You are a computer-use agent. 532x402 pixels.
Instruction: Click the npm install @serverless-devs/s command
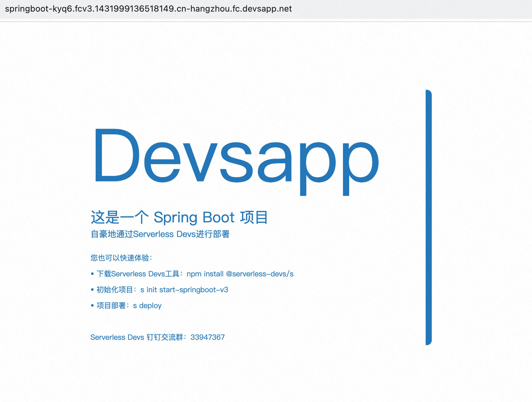click(x=240, y=274)
